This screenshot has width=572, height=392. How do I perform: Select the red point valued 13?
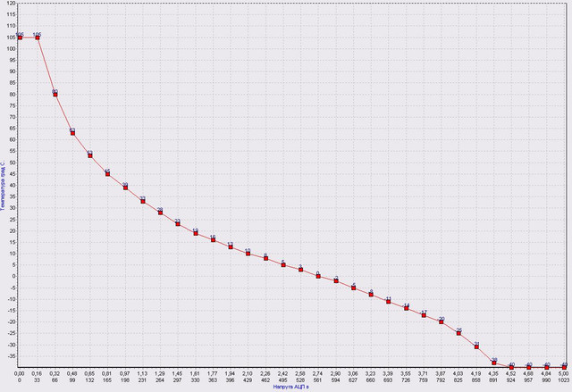pyautogui.click(x=231, y=247)
